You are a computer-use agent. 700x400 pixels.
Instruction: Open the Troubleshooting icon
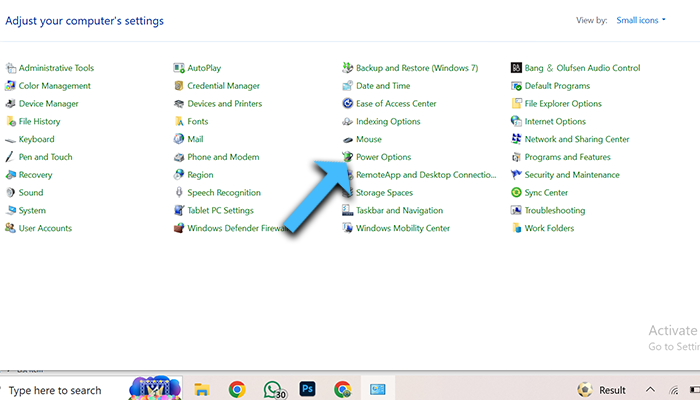516,210
